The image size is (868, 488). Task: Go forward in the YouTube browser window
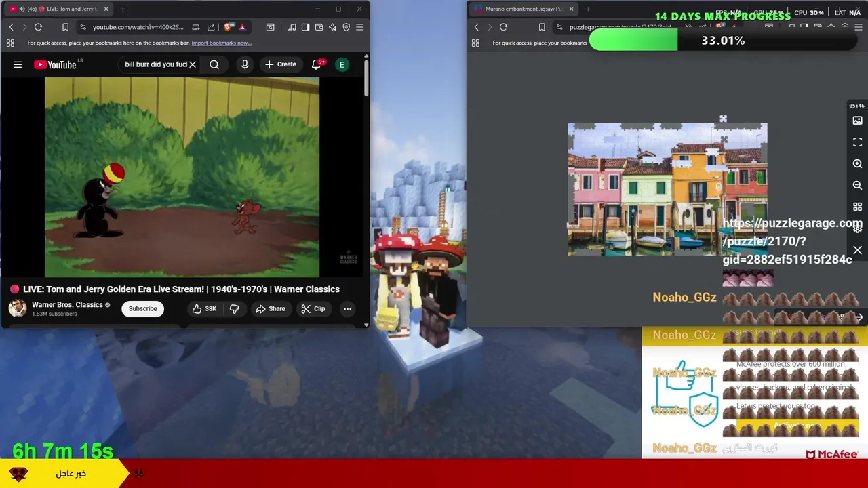coord(24,27)
